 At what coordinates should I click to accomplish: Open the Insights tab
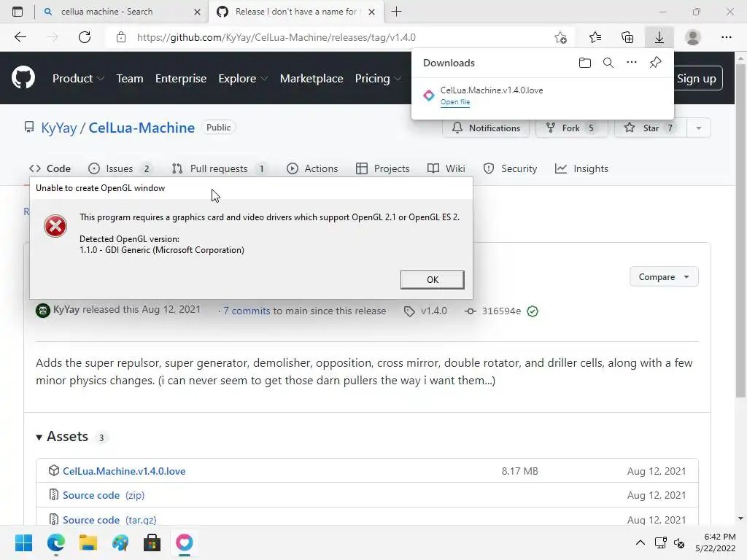tap(581, 168)
